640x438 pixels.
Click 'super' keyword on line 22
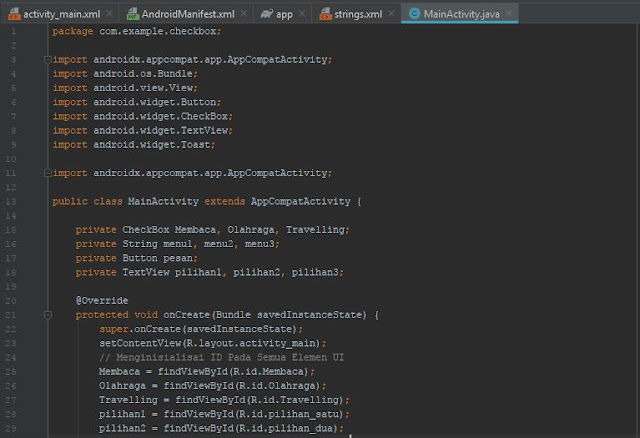(114, 329)
